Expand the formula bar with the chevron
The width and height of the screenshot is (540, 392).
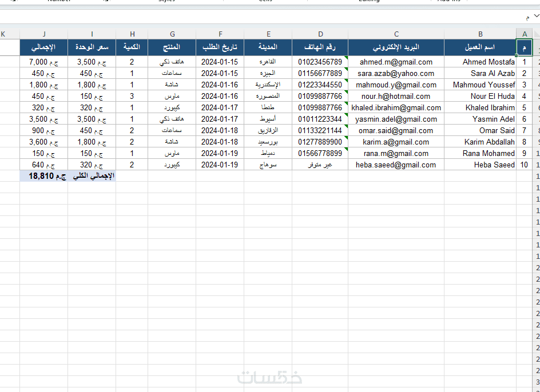[536, 16]
